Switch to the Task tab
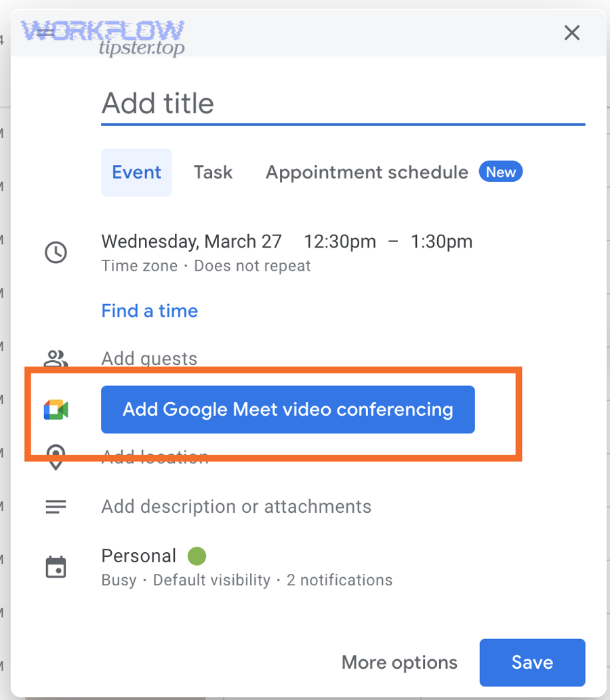610x700 pixels. (213, 172)
